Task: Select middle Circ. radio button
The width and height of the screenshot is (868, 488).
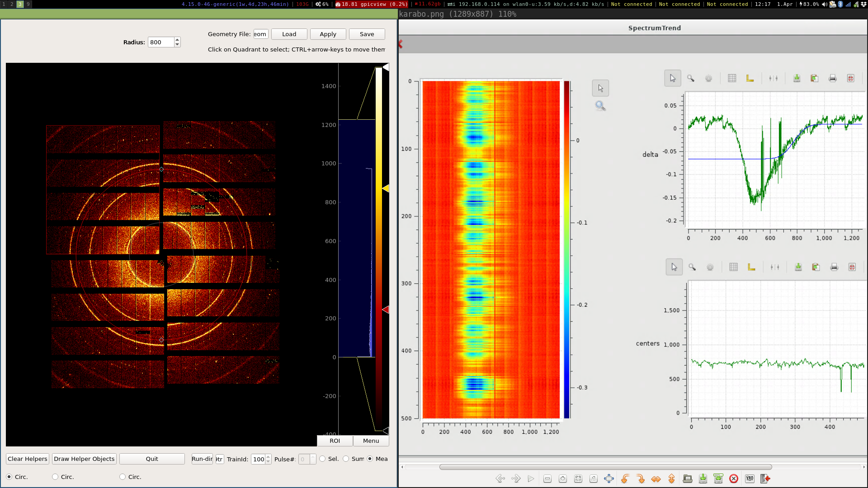Action: point(55,477)
